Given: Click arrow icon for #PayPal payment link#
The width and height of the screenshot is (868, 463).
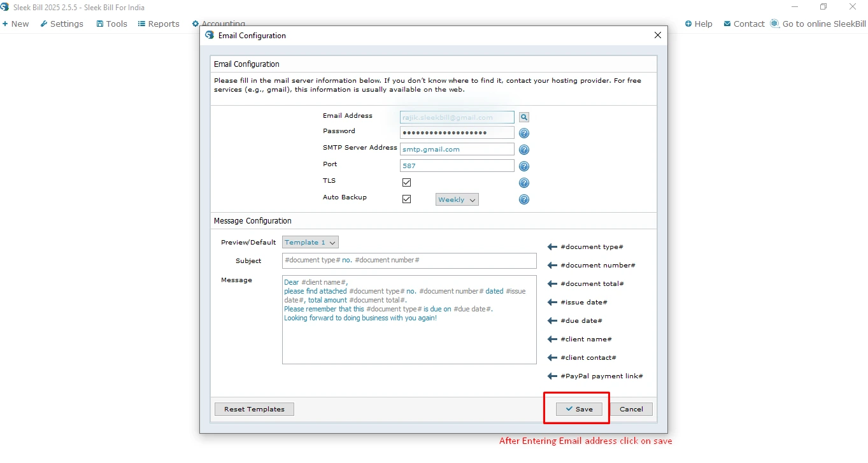Looking at the screenshot, I should click(552, 376).
